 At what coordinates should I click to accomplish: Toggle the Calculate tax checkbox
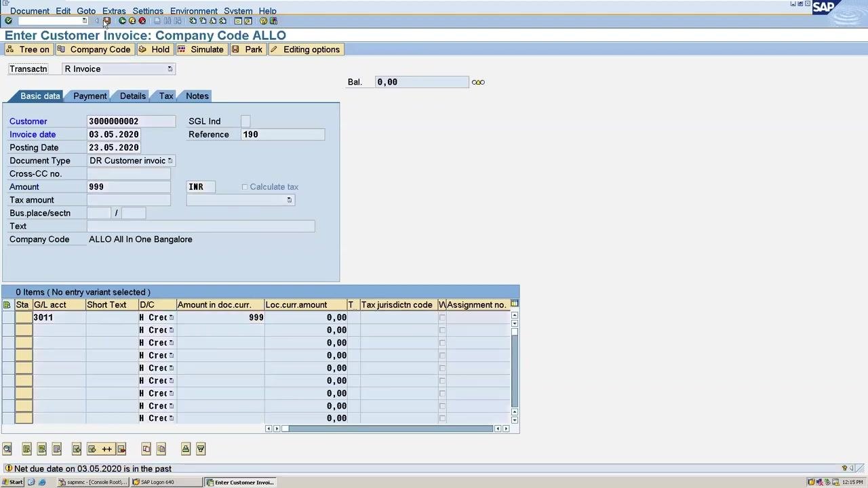[x=245, y=187]
